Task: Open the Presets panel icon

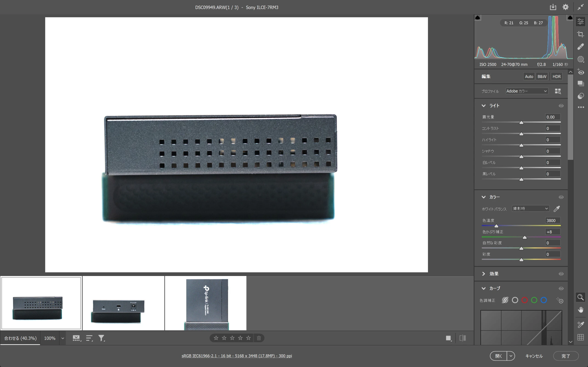Action: coord(580,96)
